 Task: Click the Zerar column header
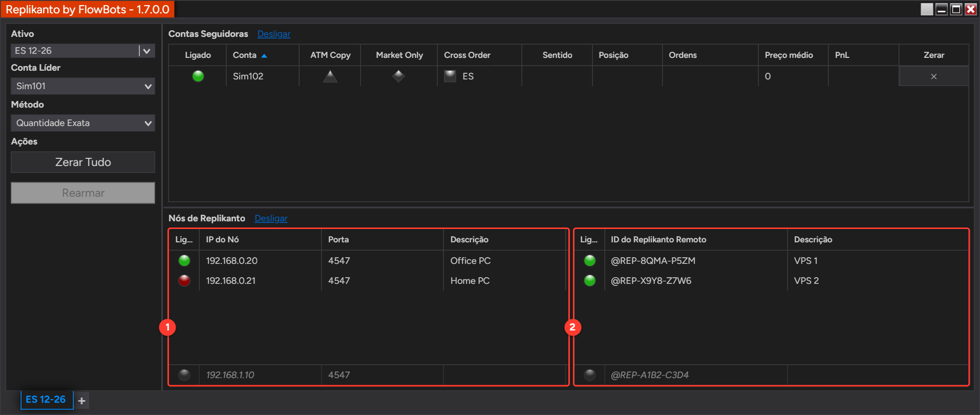point(933,55)
